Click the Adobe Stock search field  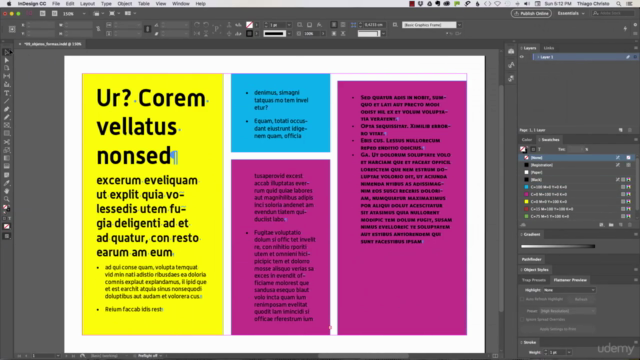coord(613,13)
